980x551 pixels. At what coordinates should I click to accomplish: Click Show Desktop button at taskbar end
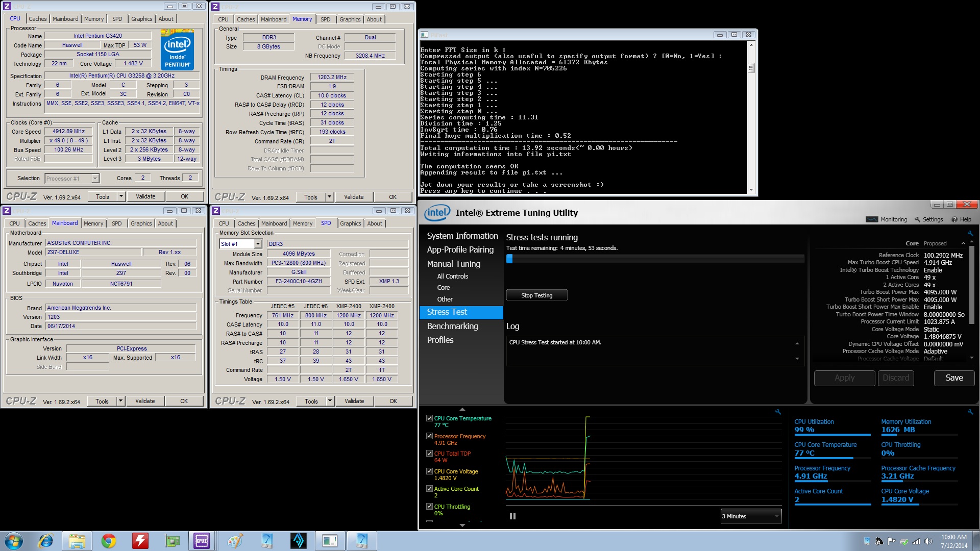[976, 541]
